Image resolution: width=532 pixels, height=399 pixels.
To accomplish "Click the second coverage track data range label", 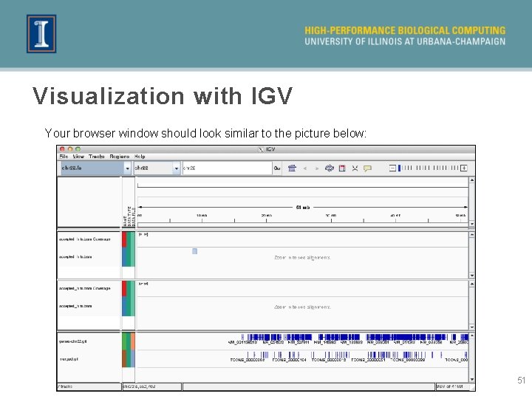I will [143, 284].
